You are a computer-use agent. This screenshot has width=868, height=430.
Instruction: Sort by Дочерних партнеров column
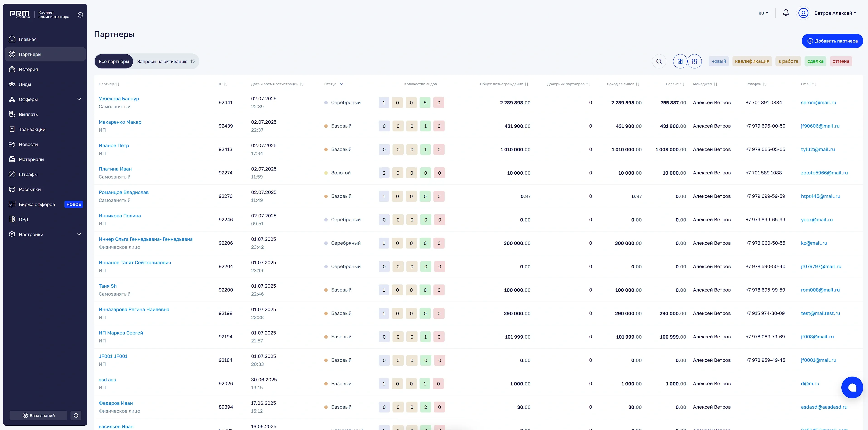(588, 84)
